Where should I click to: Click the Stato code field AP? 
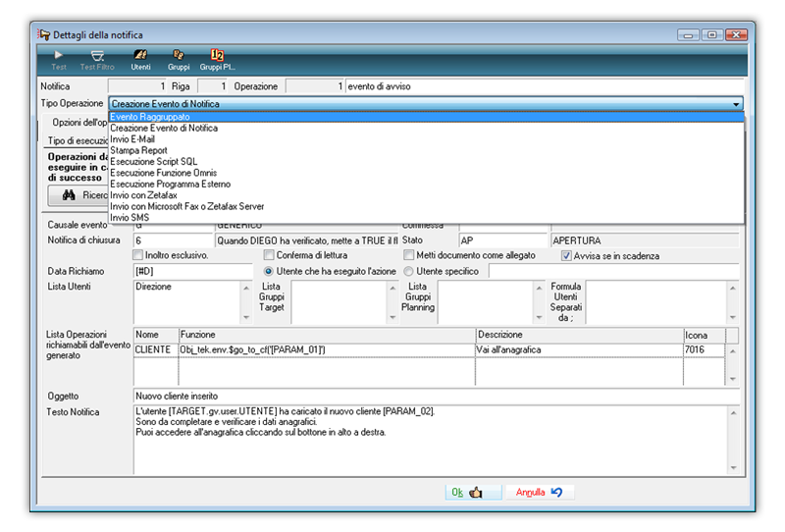pos(503,240)
